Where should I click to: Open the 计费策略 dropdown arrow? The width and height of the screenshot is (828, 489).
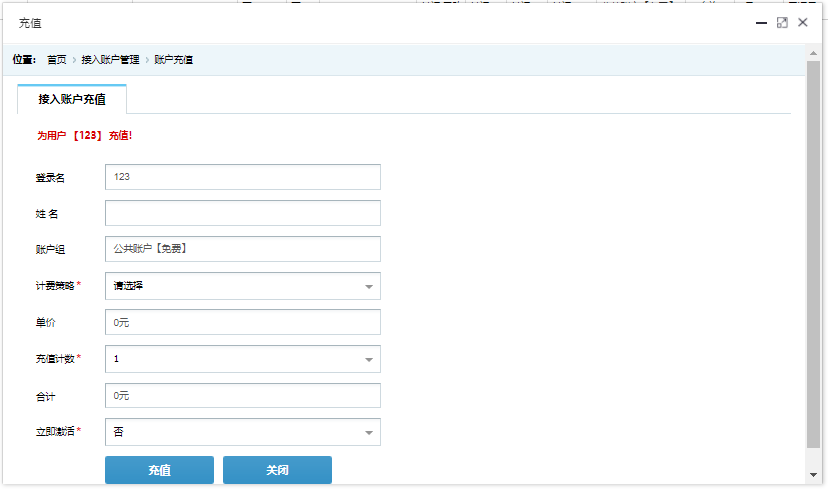[x=369, y=286]
